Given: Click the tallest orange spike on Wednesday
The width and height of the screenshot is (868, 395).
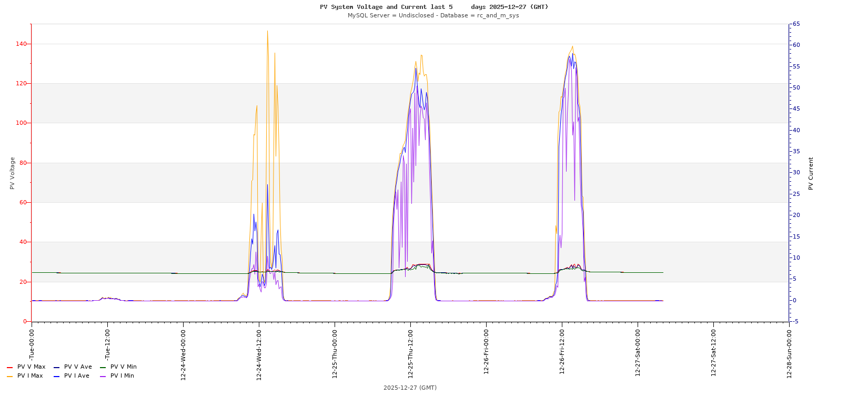Looking at the screenshot, I should [x=267, y=32].
